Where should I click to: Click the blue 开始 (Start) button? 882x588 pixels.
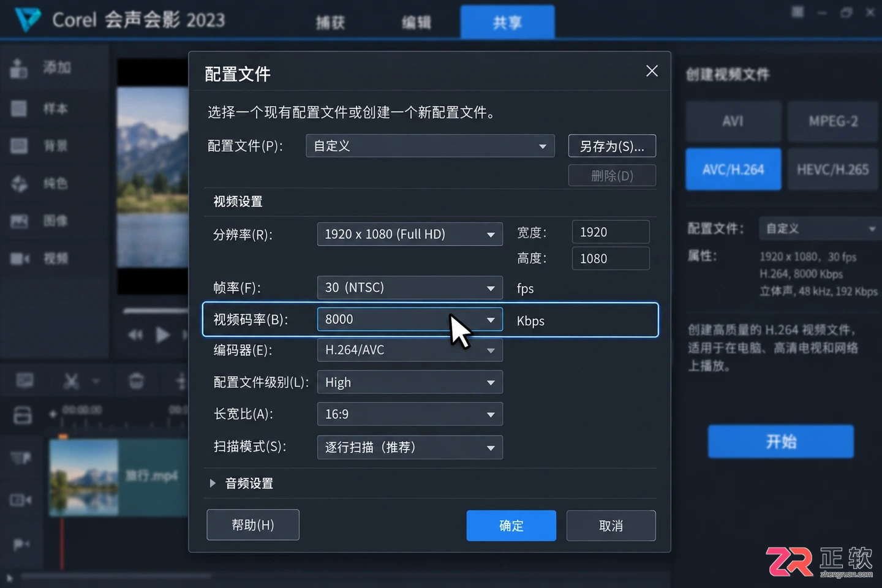[781, 442]
